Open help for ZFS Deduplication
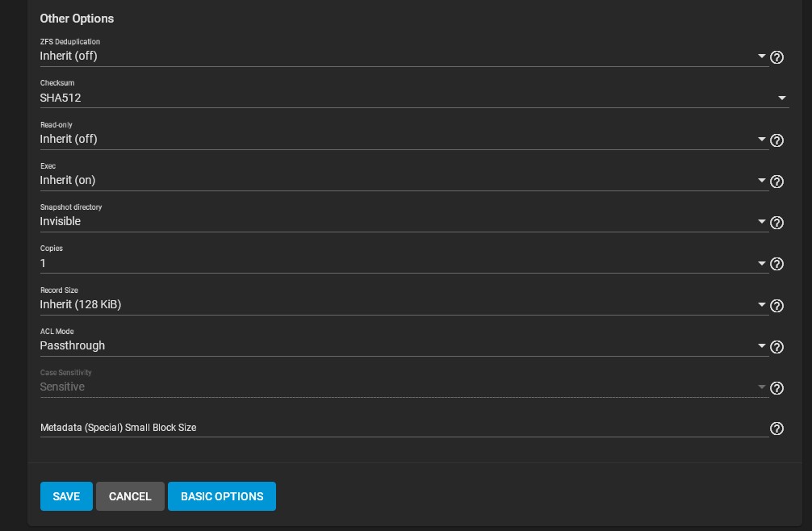The height and width of the screenshot is (531, 812). (x=776, y=57)
